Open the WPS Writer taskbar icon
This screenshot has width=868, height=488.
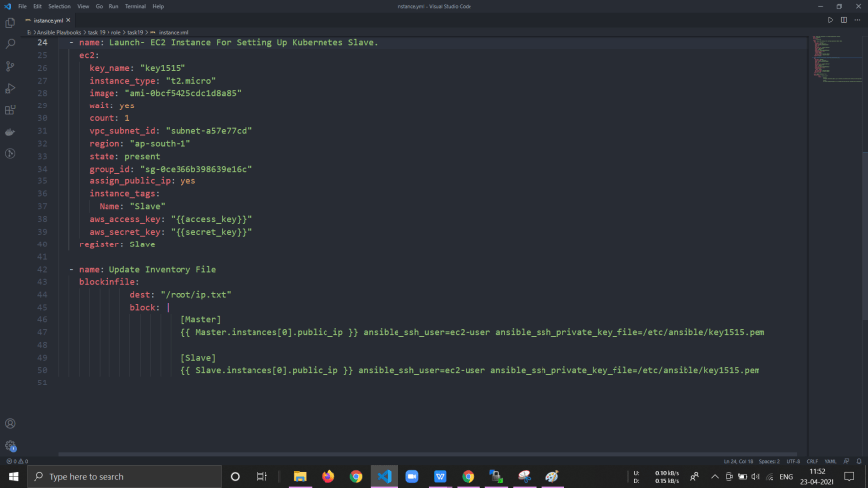tap(440, 476)
